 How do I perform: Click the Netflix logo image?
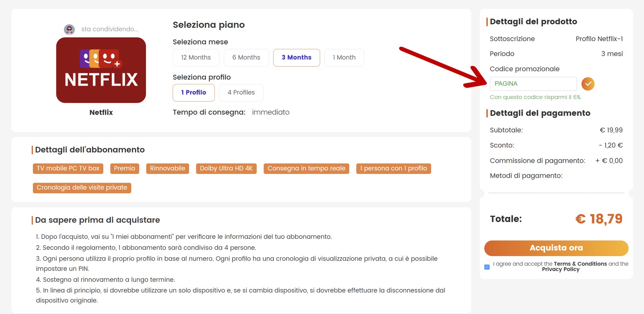click(101, 70)
